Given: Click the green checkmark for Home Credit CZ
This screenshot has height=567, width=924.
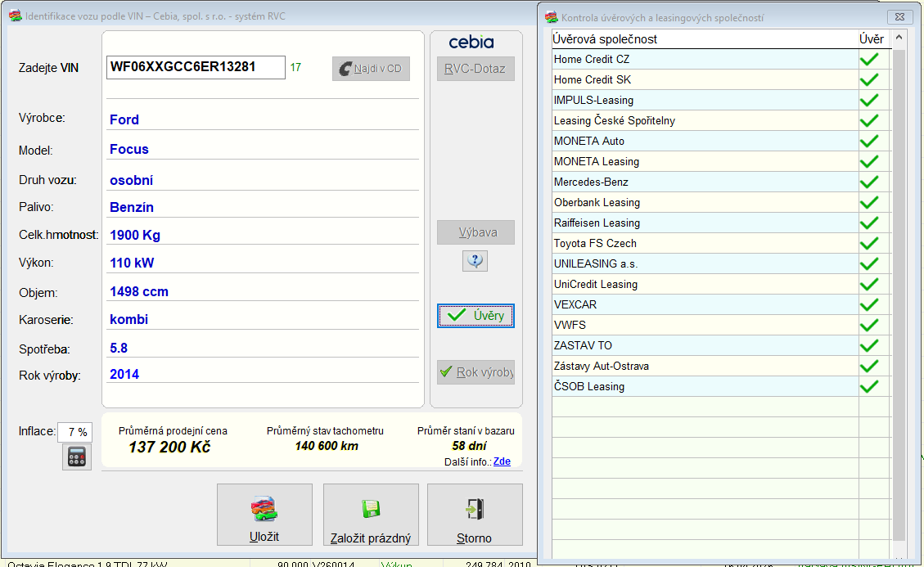Looking at the screenshot, I should (x=869, y=59).
